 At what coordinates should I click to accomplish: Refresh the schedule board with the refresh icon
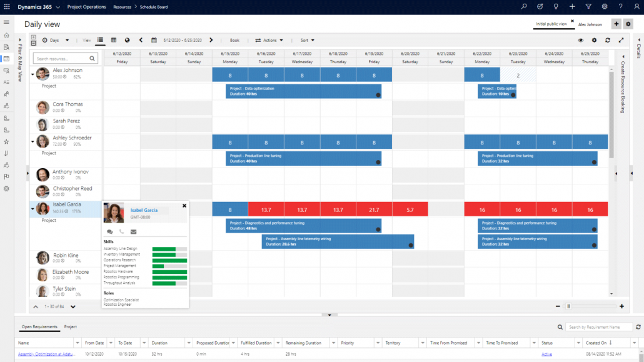click(x=608, y=40)
